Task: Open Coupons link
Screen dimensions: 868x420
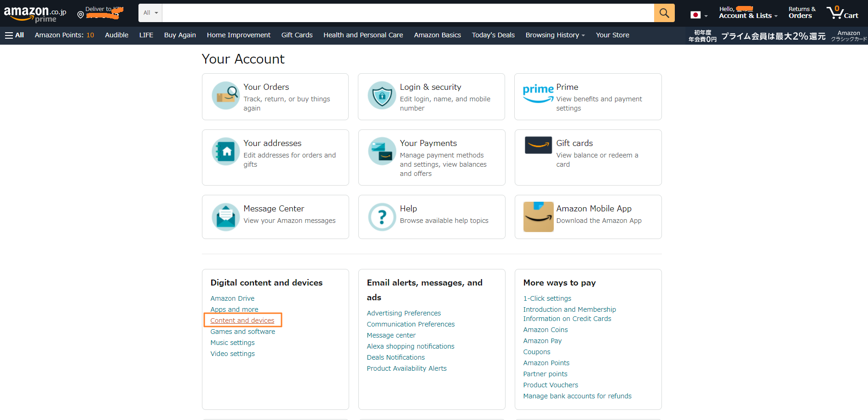Action: coord(536,352)
